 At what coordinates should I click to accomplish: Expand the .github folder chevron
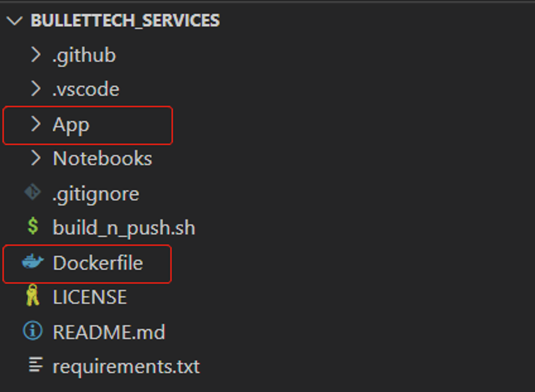[36, 55]
